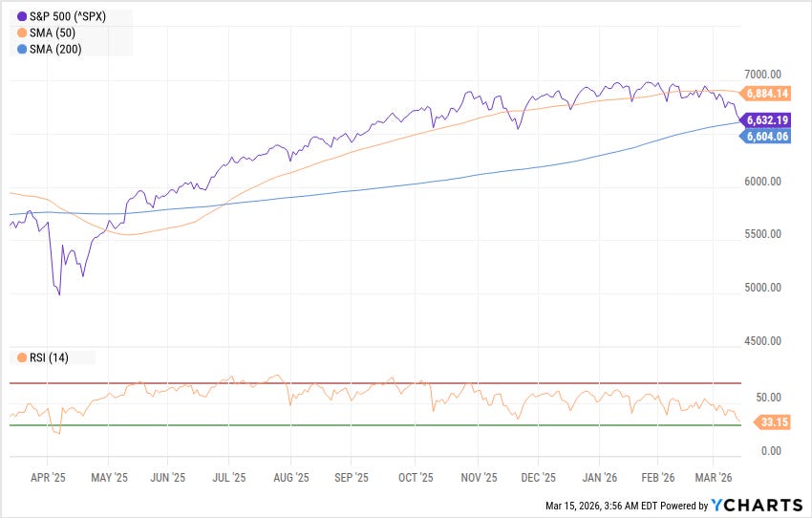Viewport: 812px width, 518px height.
Task: Click the RSI (14) legend label
Action: click(x=49, y=357)
